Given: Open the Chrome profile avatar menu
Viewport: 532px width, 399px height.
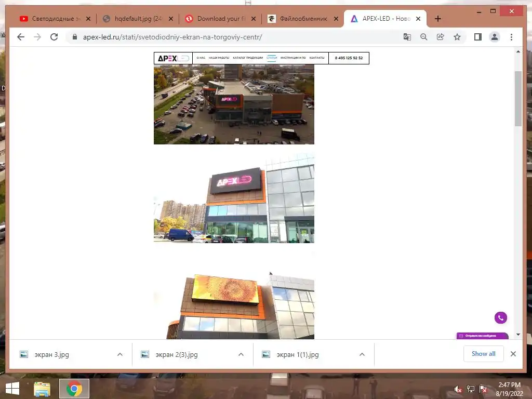Looking at the screenshot, I should pyautogui.click(x=495, y=37).
